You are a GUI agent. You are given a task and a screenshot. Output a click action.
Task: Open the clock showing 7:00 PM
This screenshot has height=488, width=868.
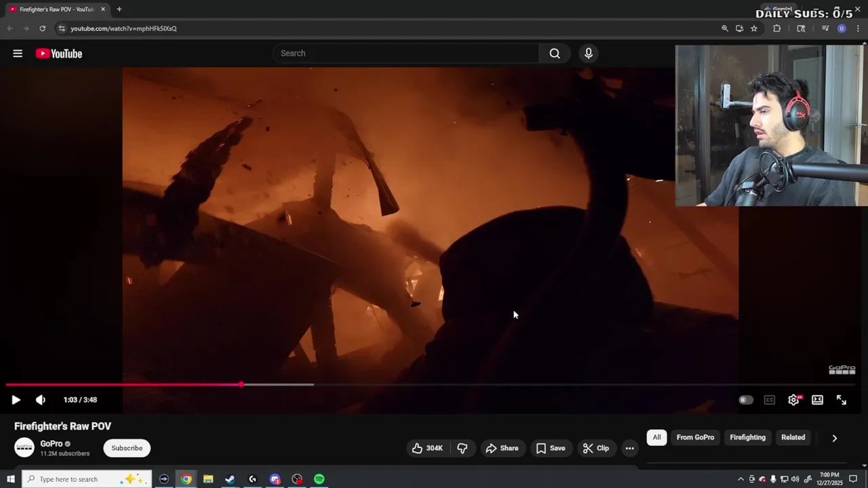pos(830,479)
